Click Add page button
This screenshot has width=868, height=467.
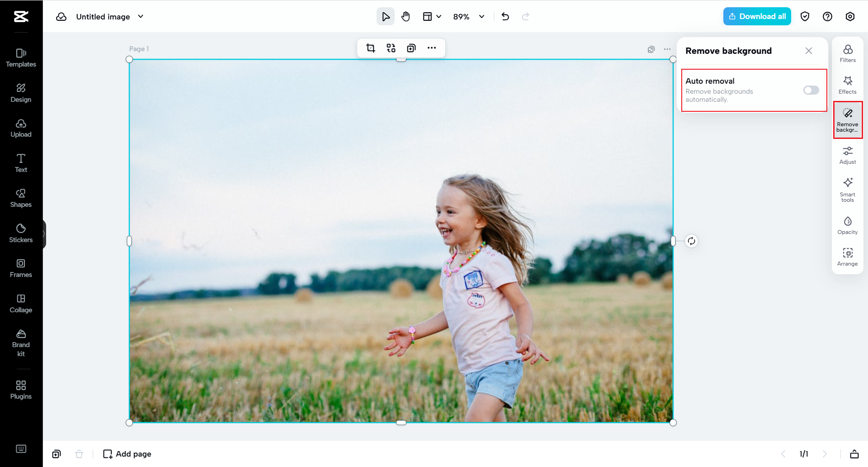tap(127, 454)
